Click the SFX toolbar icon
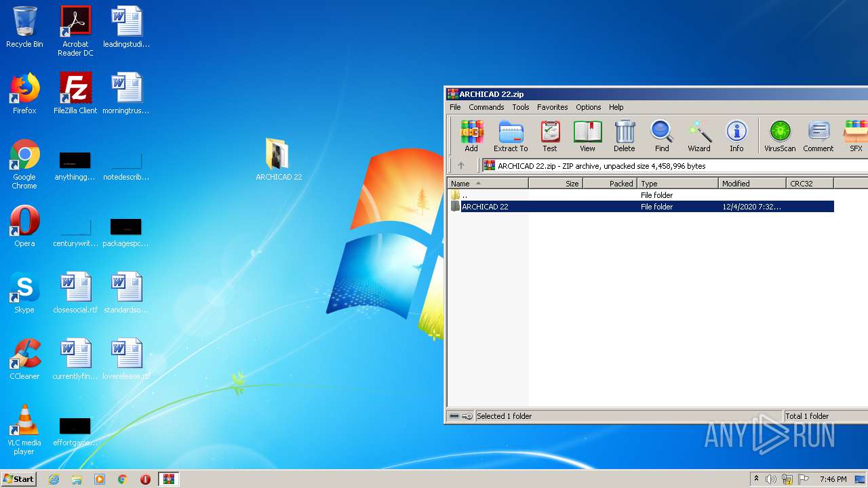868x488 pixels. (x=856, y=136)
